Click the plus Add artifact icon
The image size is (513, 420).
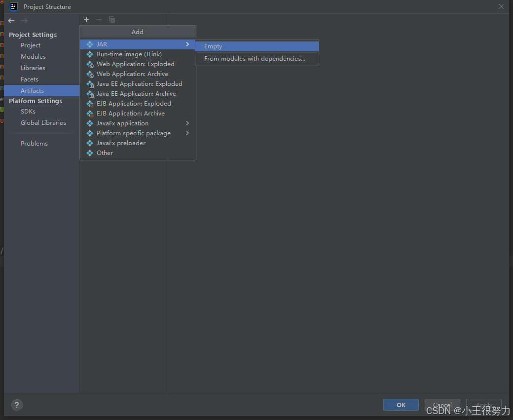[86, 20]
